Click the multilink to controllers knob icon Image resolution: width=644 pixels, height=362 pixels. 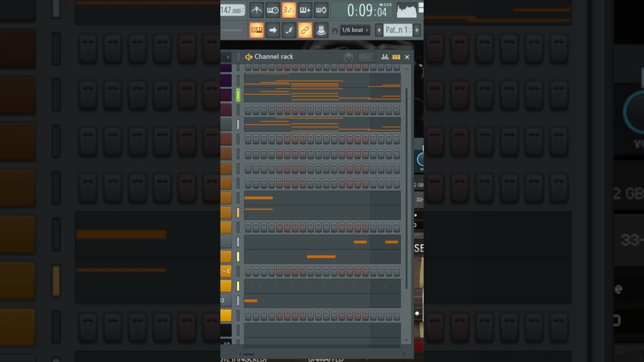click(321, 30)
